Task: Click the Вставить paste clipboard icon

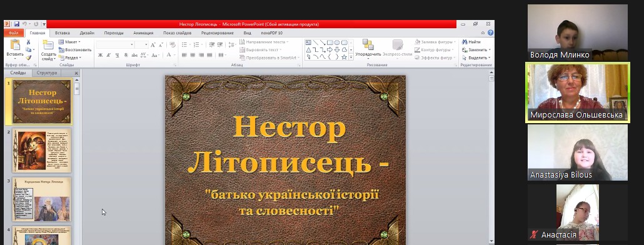Action: (15, 45)
